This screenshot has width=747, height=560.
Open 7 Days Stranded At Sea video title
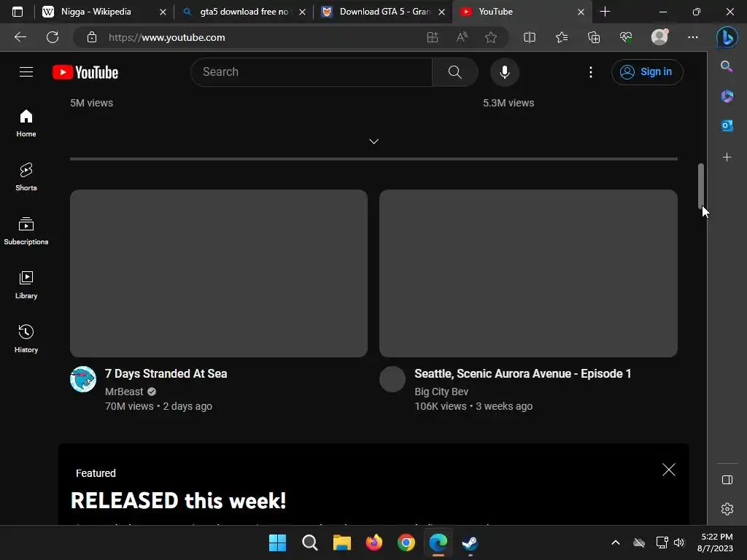(x=166, y=374)
